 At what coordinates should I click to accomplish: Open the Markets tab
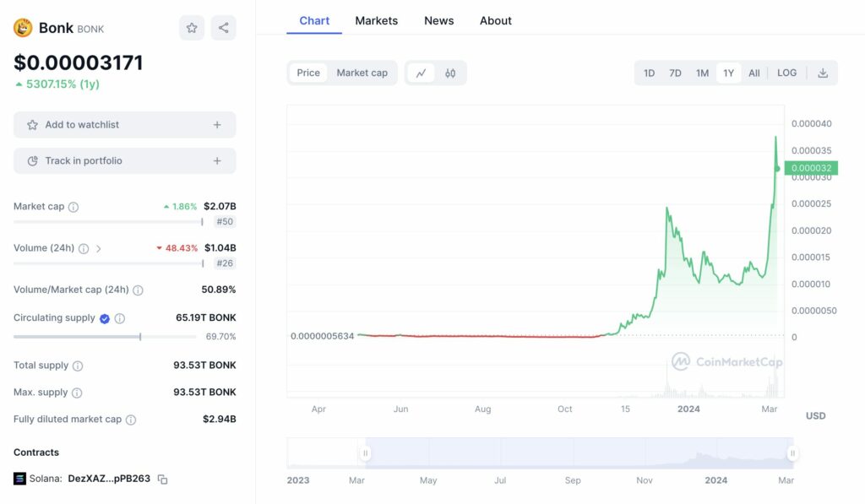376,20
